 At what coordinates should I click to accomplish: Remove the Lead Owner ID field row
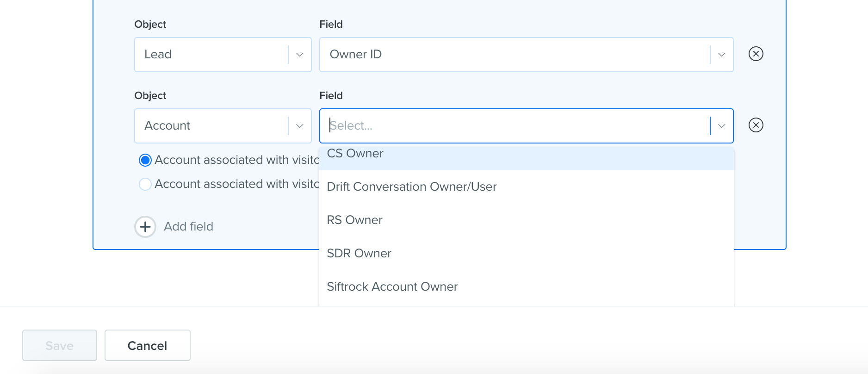756,54
